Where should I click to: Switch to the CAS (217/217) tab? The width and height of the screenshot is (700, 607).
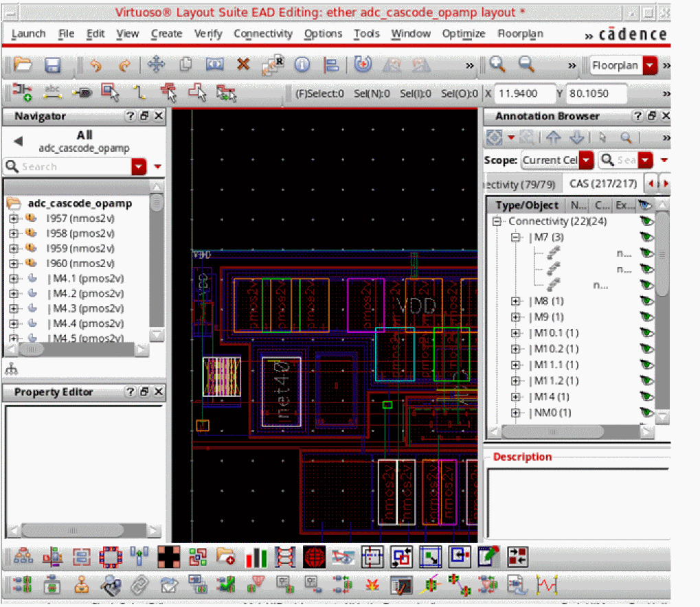point(604,183)
